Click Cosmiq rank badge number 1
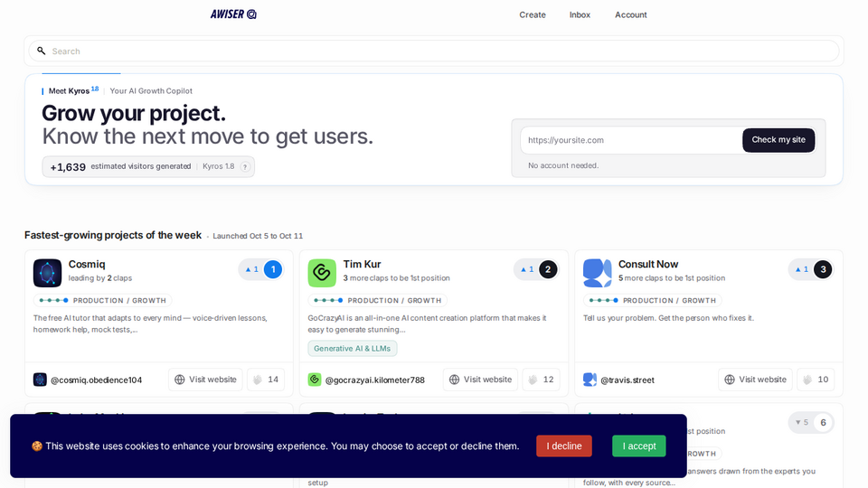This screenshot has width=868, height=488. 273,269
